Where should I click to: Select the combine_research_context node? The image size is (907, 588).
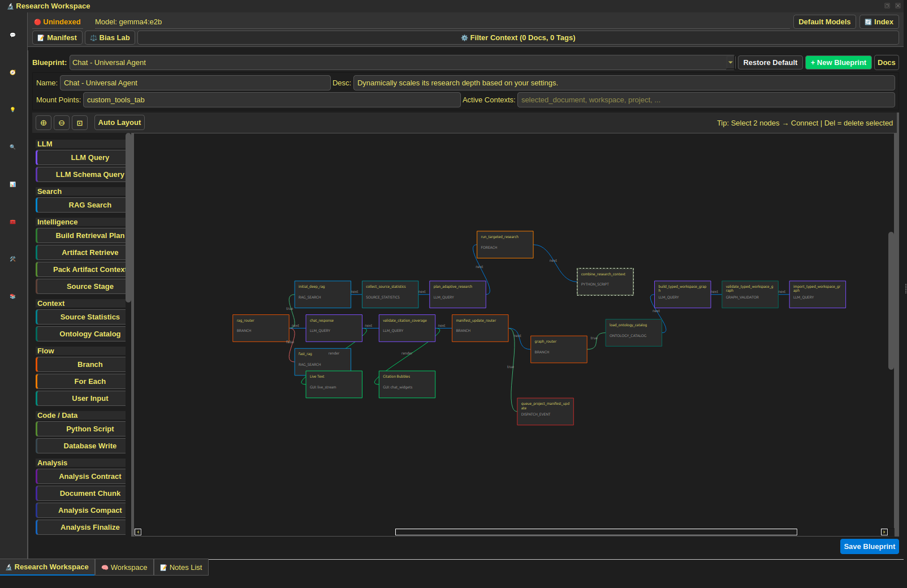[605, 282]
